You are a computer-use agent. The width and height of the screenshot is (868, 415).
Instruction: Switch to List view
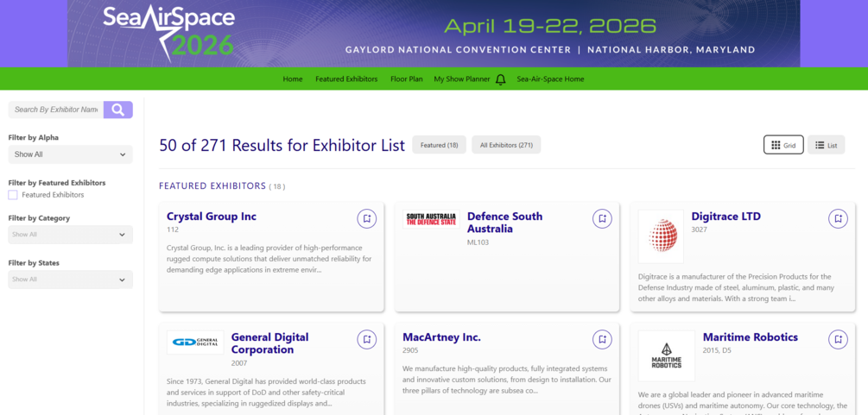pos(826,145)
